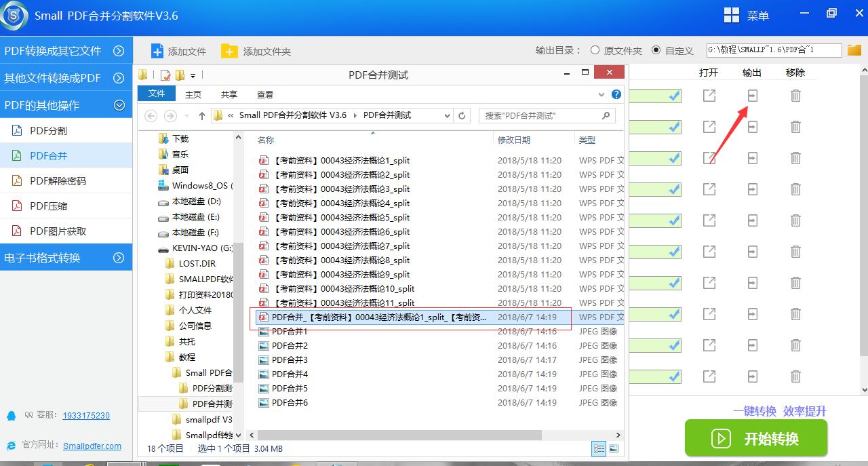Click the Small PDF shield logo

point(14,15)
